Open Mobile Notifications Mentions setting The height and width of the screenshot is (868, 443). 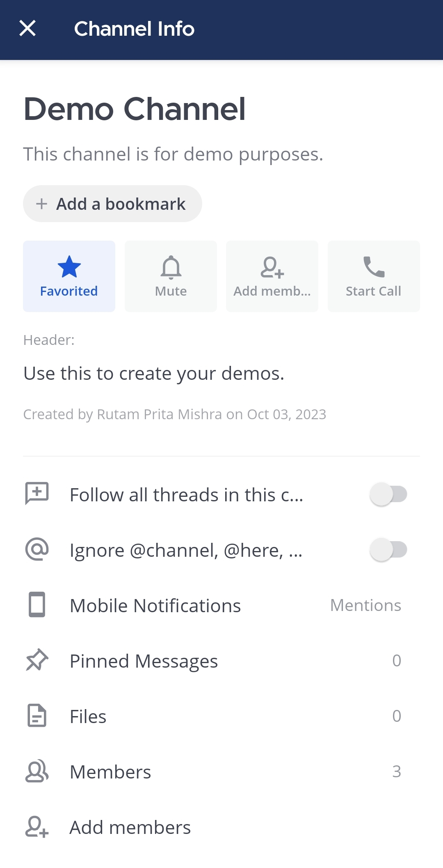(365, 605)
